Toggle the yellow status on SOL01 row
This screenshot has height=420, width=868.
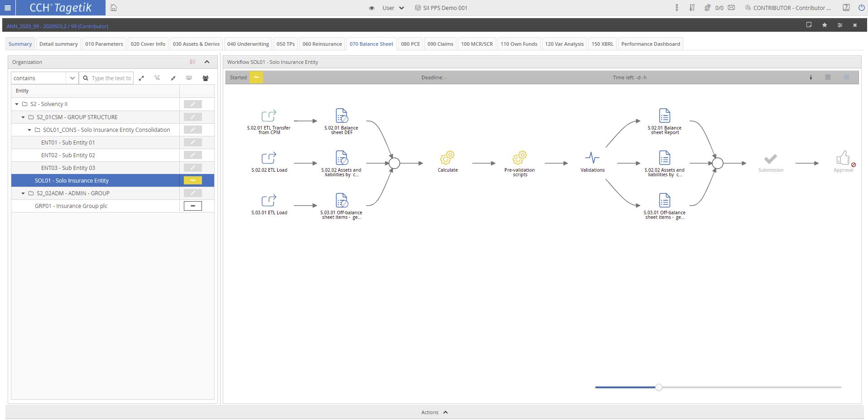pyautogui.click(x=193, y=181)
